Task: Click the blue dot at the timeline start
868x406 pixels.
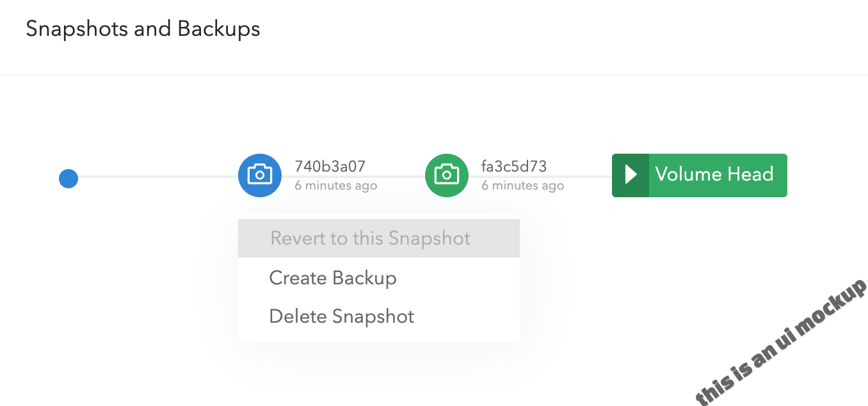Action: [x=68, y=179]
